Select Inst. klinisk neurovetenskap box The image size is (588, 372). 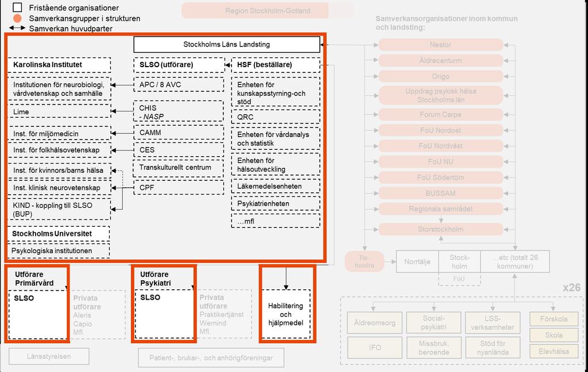pyautogui.click(x=59, y=188)
